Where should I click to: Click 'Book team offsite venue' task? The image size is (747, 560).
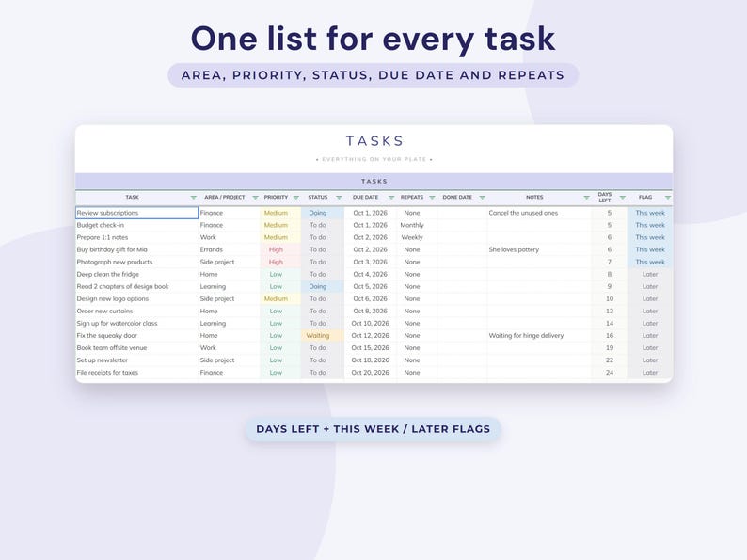tap(136, 348)
